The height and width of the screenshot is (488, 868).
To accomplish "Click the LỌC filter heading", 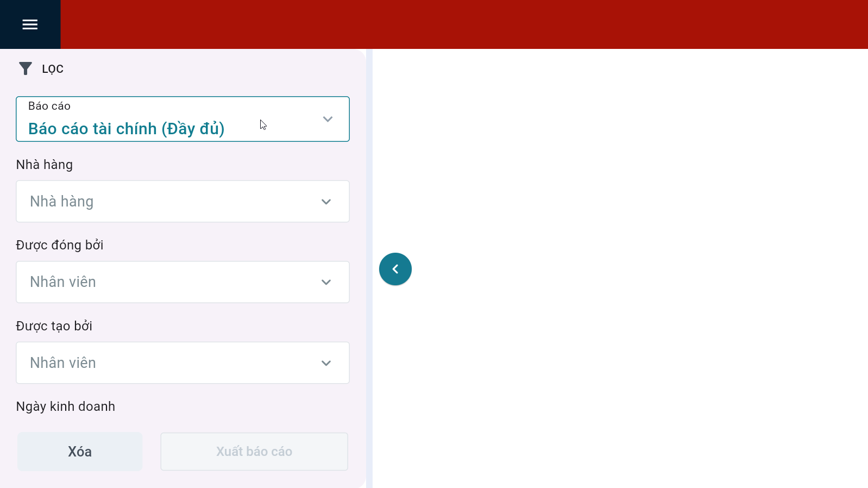I will click(53, 69).
